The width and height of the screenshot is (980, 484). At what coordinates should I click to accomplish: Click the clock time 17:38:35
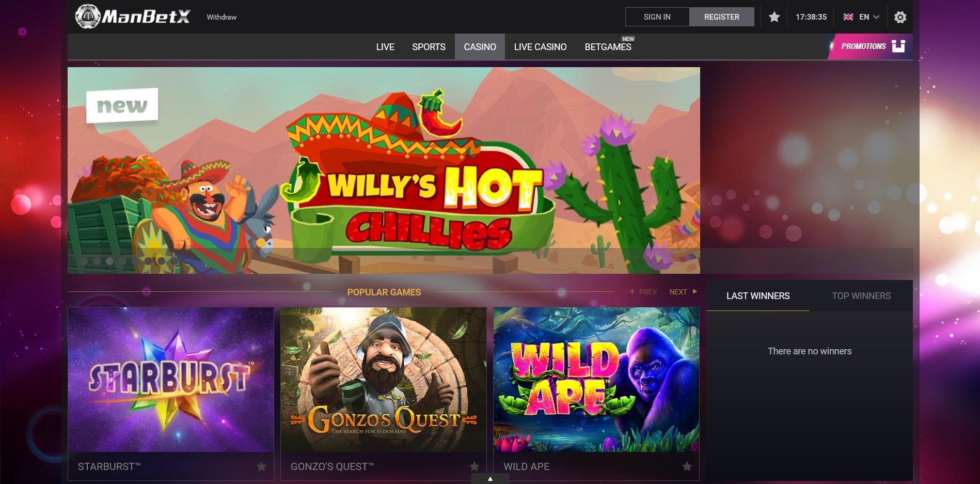coord(811,17)
